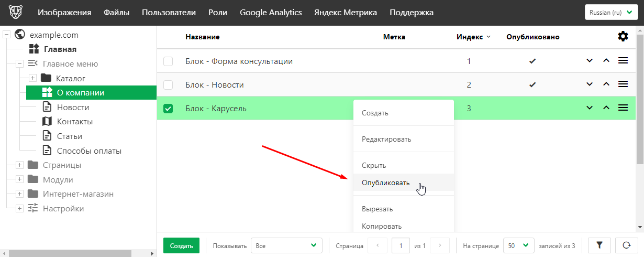This screenshot has width=644, height=257.
Task: Move Блок - Новости down with arrow
Action: [590, 84]
